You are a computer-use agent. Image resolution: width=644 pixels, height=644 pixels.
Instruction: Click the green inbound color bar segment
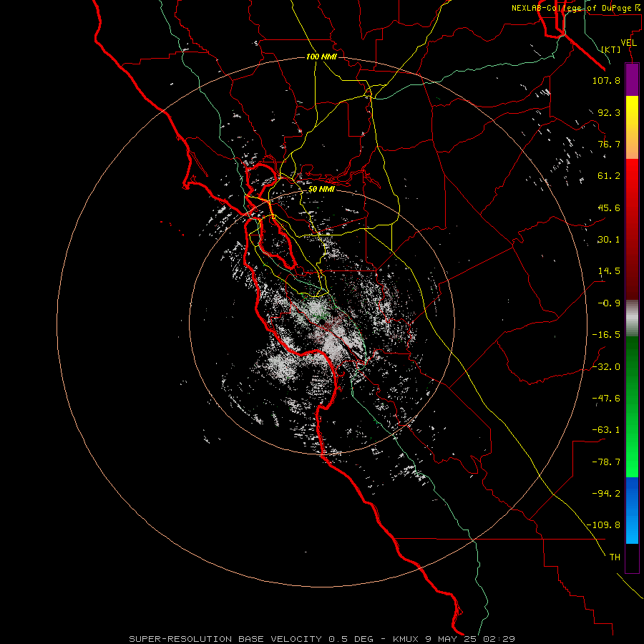tap(632, 406)
